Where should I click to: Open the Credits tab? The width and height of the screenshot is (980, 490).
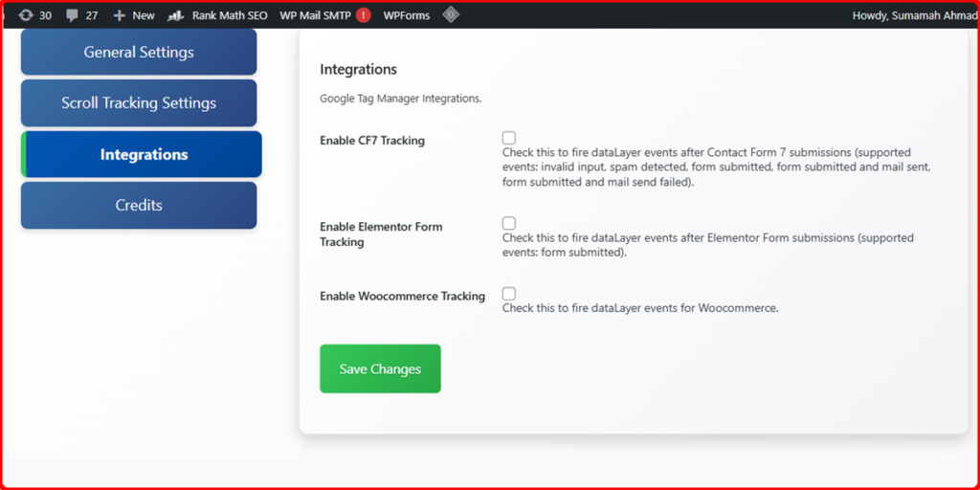(139, 205)
